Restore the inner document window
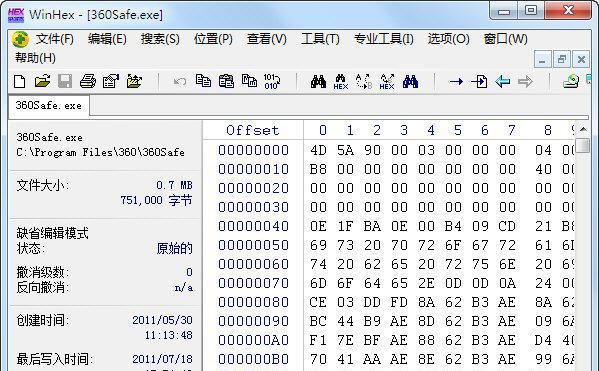The height and width of the screenshot is (371, 599). coord(562,59)
